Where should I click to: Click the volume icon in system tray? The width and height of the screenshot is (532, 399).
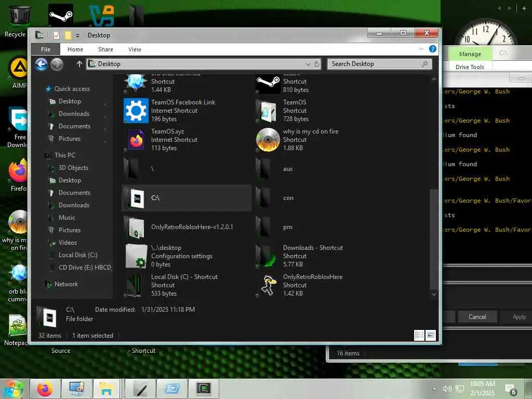pyautogui.click(x=447, y=389)
